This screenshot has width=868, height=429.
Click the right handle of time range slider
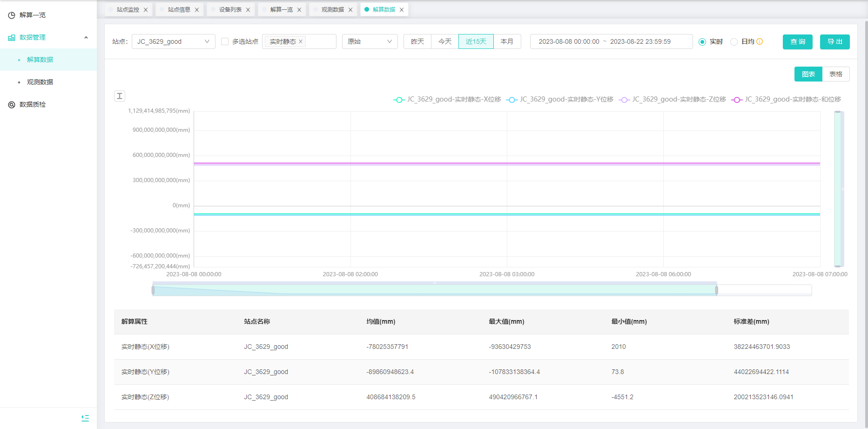click(x=716, y=290)
